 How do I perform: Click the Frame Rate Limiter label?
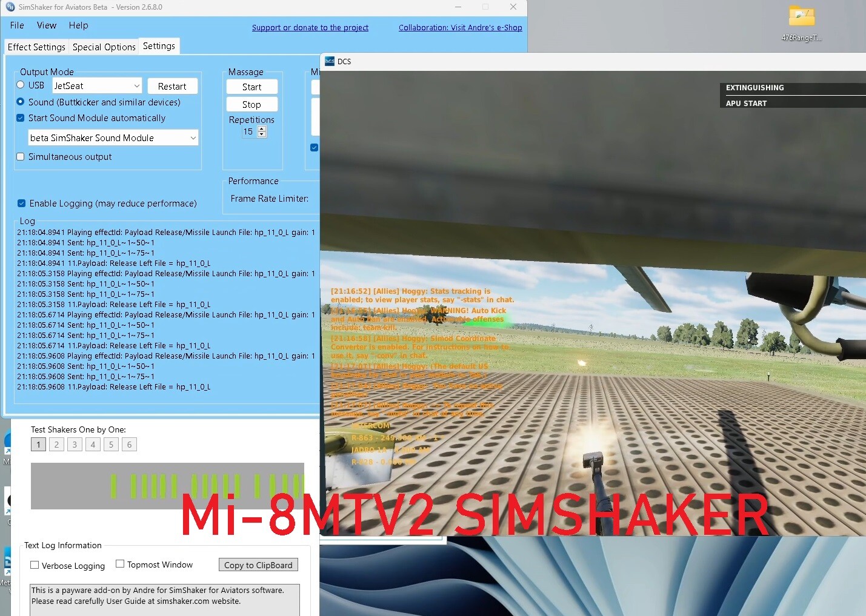coord(270,198)
